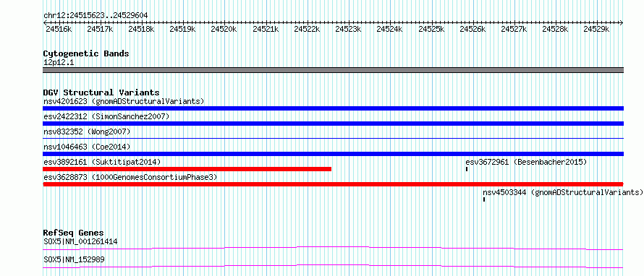Open the SOX5|NM_152989 gene label
The image size is (644, 276).
coord(74,259)
